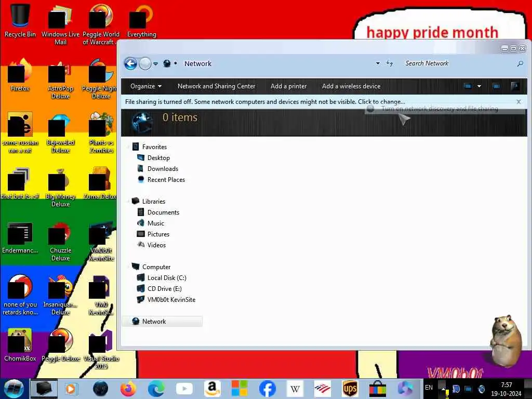532x399 pixels.
Task: Open the Windows Start button
Action: coord(14,389)
